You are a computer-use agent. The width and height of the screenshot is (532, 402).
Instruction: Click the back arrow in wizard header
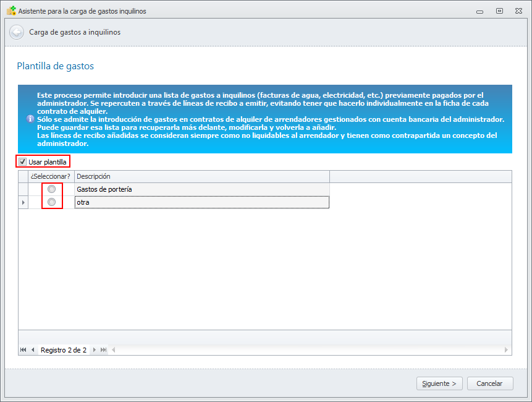[x=17, y=32]
